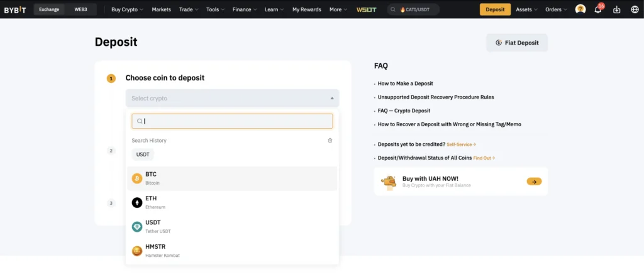This screenshot has width=644, height=277.
Task: Click the USDT search history chip
Action: (x=143, y=155)
